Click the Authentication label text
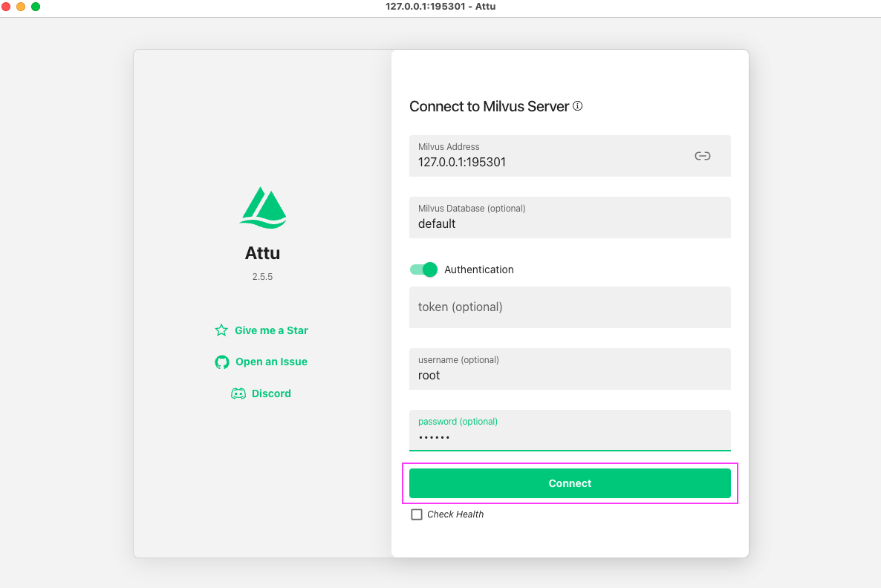Viewport: 881px width, 588px height. pos(478,269)
